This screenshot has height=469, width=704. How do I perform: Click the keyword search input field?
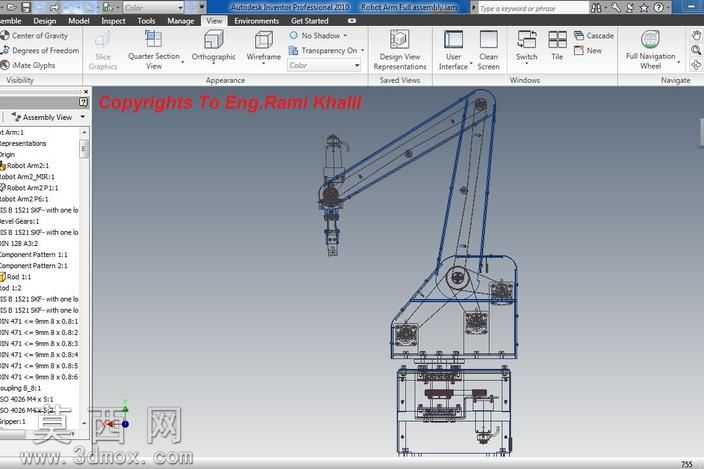tap(532, 8)
